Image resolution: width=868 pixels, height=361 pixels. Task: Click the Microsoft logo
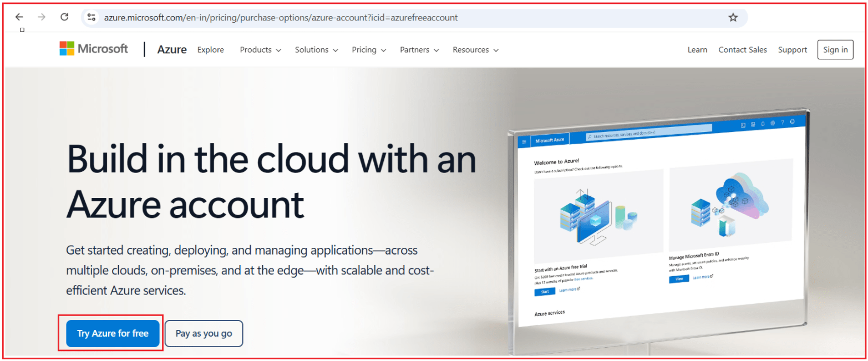93,49
